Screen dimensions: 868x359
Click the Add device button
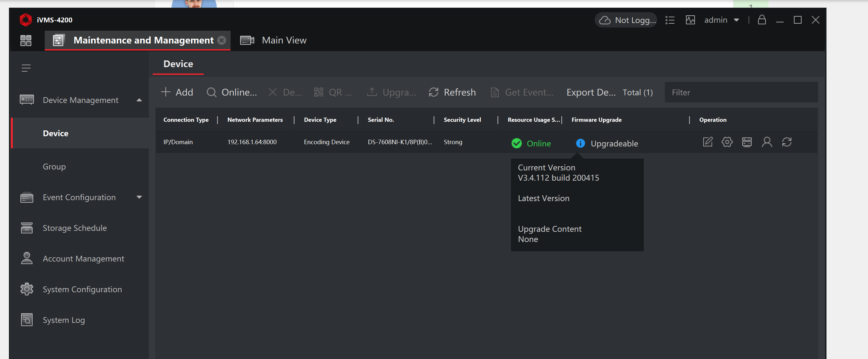[177, 92]
